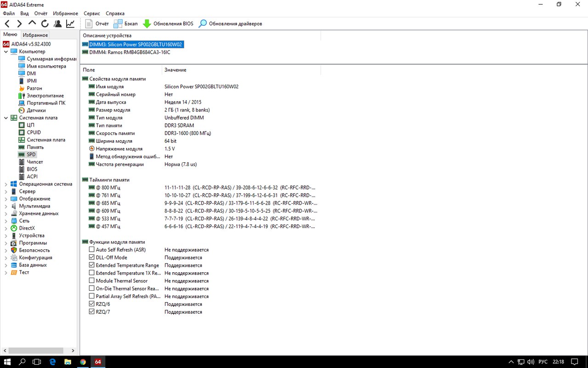Open the Справка menu
This screenshot has width=588, height=368.
tap(115, 13)
